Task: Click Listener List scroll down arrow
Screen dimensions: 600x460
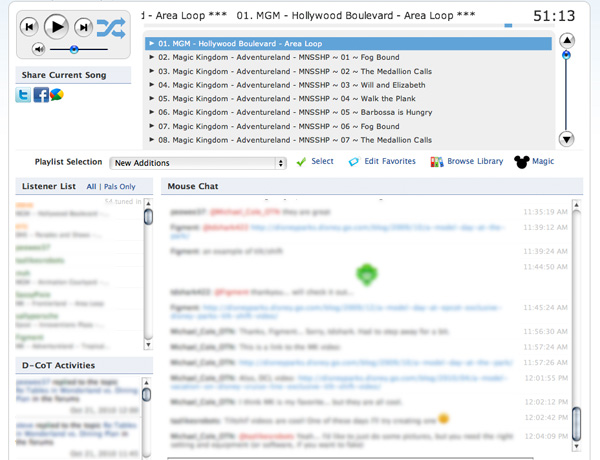Action: click(x=148, y=345)
